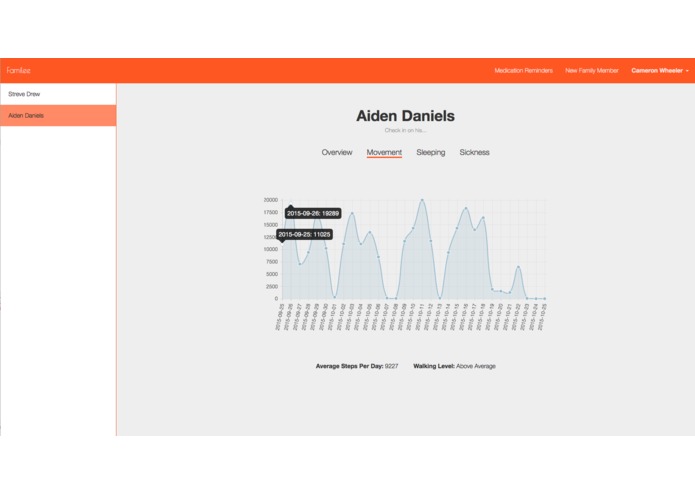The width and height of the screenshot is (695, 494).
Task: Click the 2500 y-axis label
Action: [272, 287]
